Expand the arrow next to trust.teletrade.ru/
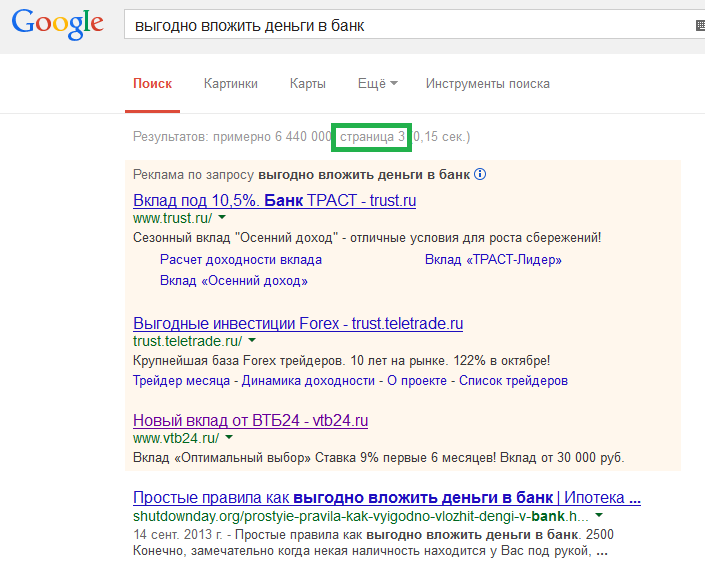705x571 pixels. pyautogui.click(x=252, y=340)
